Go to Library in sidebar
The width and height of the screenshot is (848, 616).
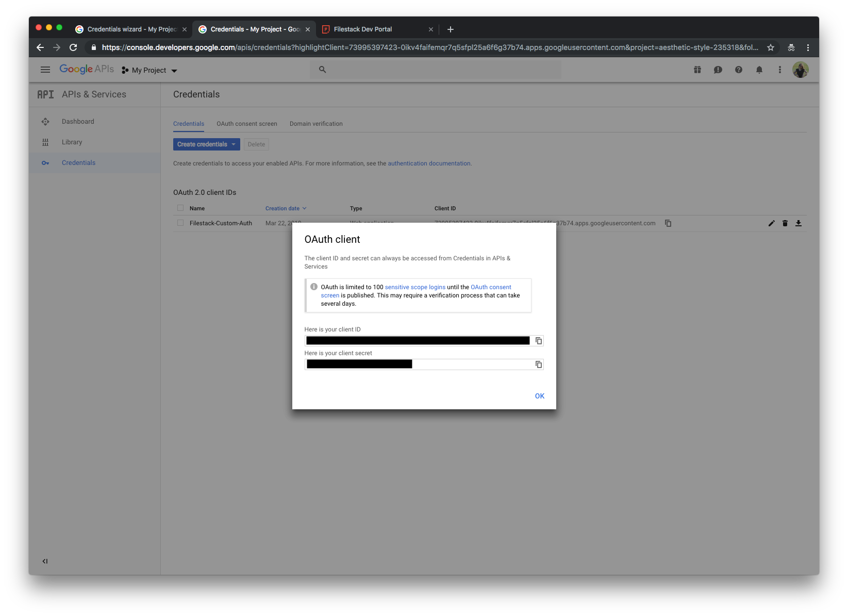pyautogui.click(x=72, y=142)
